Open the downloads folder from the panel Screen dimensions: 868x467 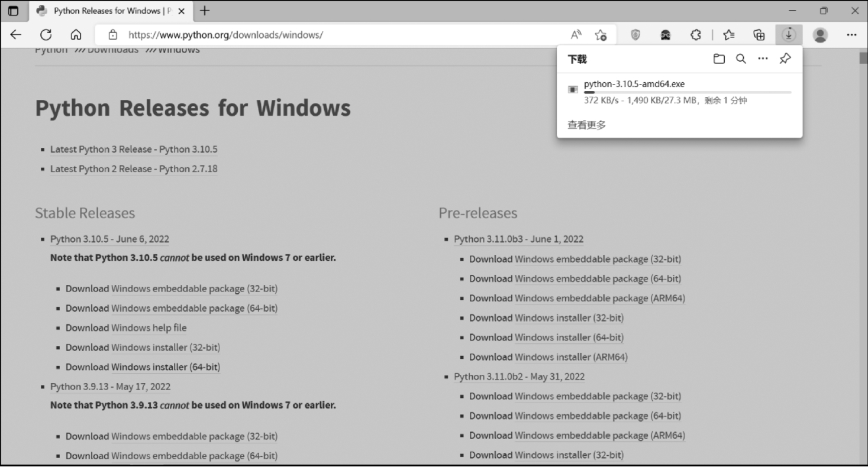pos(719,59)
